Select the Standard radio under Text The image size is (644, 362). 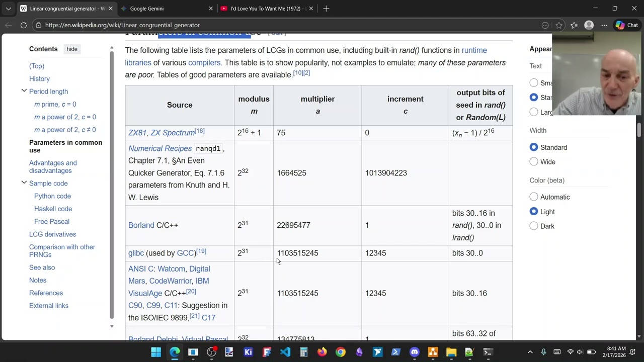pos(534,98)
